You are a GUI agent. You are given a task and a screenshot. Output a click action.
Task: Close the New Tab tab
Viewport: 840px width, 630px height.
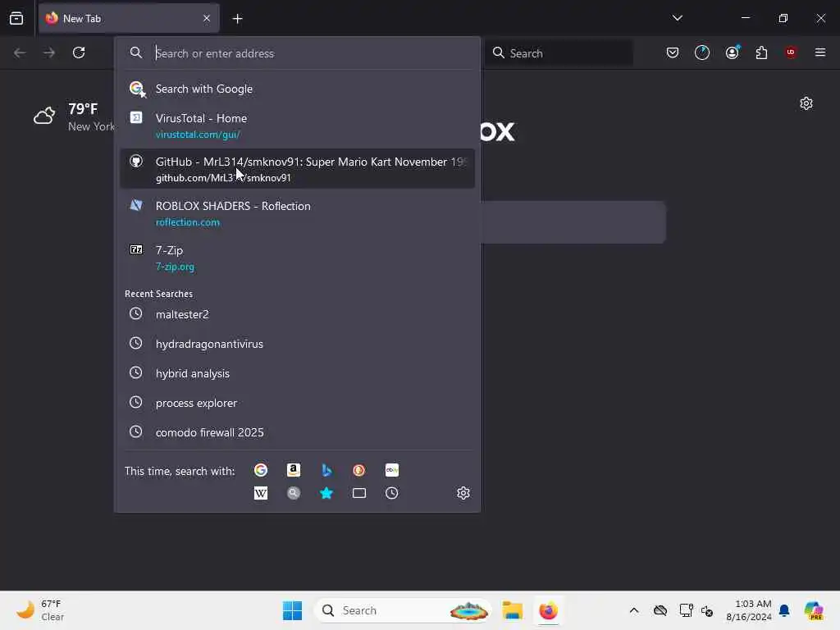click(207, 18)
